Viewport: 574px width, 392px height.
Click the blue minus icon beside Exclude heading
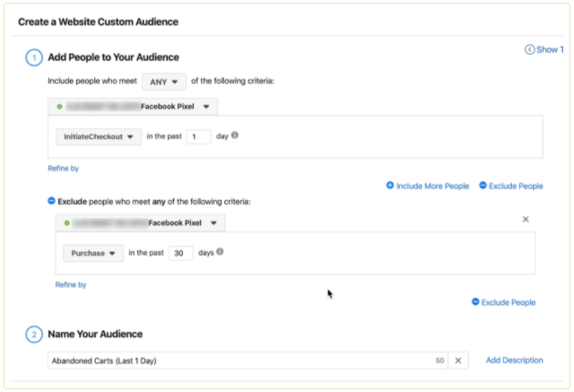(51, 201)
